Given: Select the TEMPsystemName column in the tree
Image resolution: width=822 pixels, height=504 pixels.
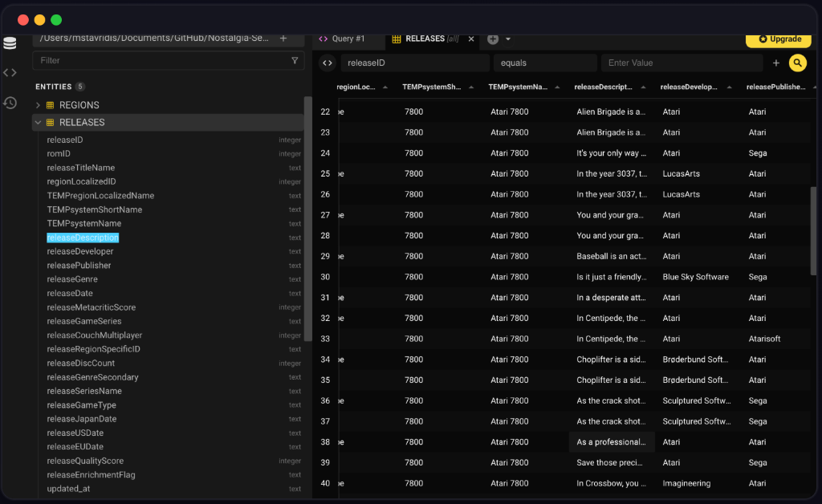Looking at the screenshot, I should pos(83,223).
